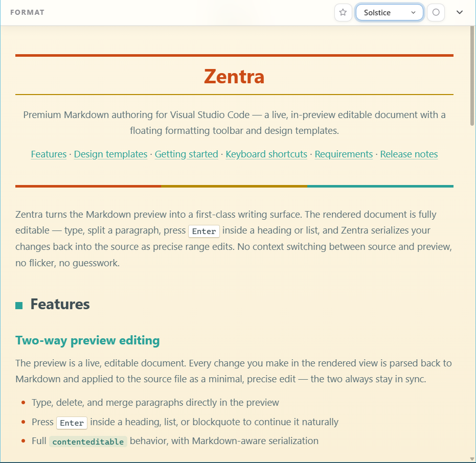This screenshot has height=463, width=476.
Task: Open the Solstice template dropdown
Action: pos(389,12)
